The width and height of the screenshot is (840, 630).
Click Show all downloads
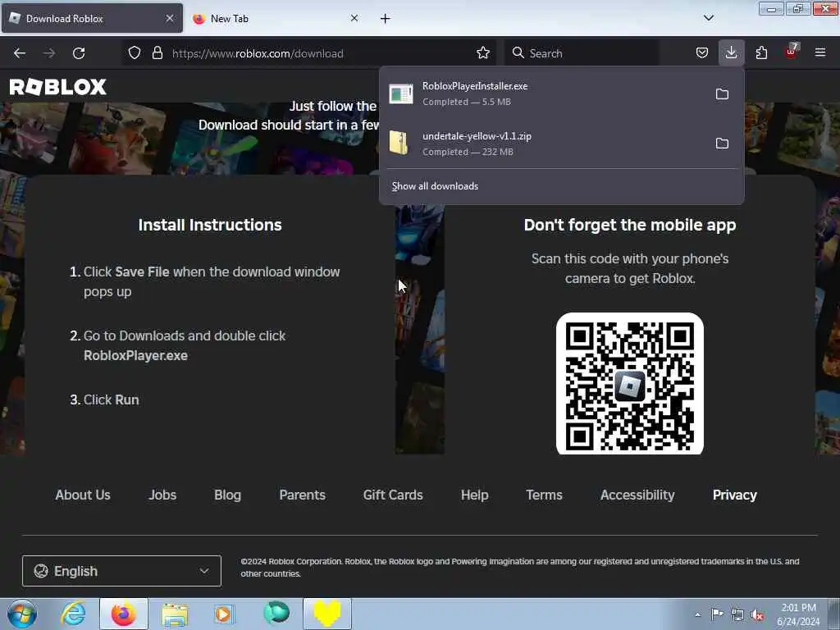coord(435,186)
